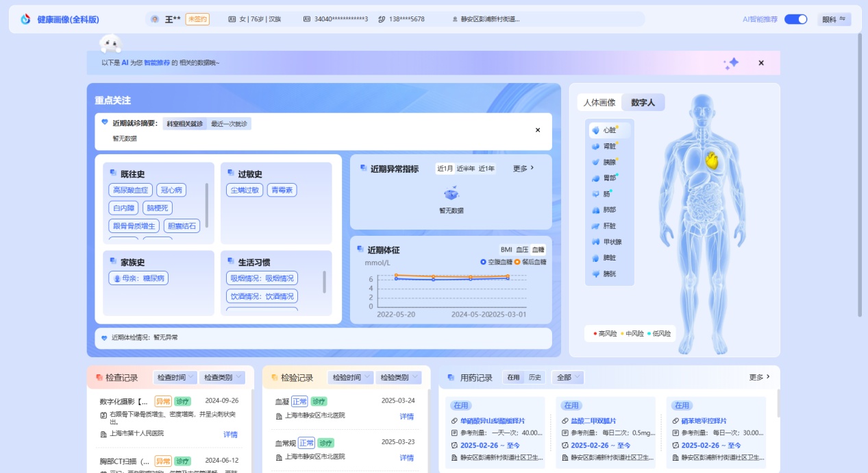Switch to the 人体画像 tab

pyautogui.click(x=599, y=103)
